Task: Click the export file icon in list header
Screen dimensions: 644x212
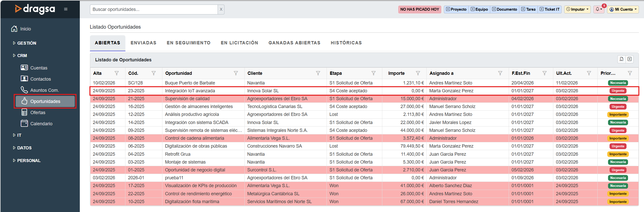Action: 621,59
